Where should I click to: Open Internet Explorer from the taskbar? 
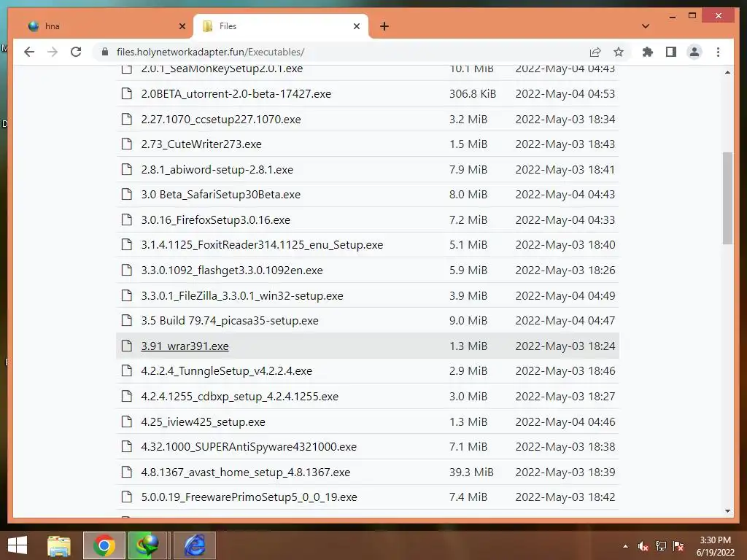tap(194, 545)
